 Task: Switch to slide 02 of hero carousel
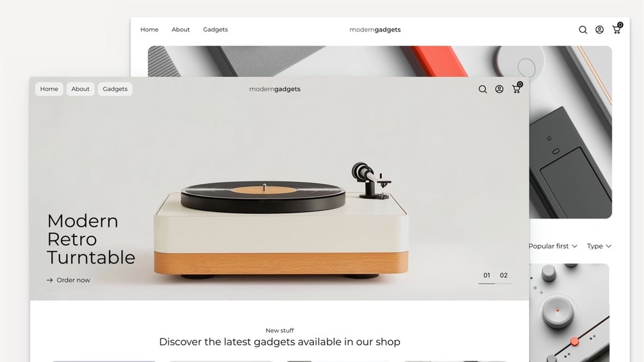click(504, 276)
